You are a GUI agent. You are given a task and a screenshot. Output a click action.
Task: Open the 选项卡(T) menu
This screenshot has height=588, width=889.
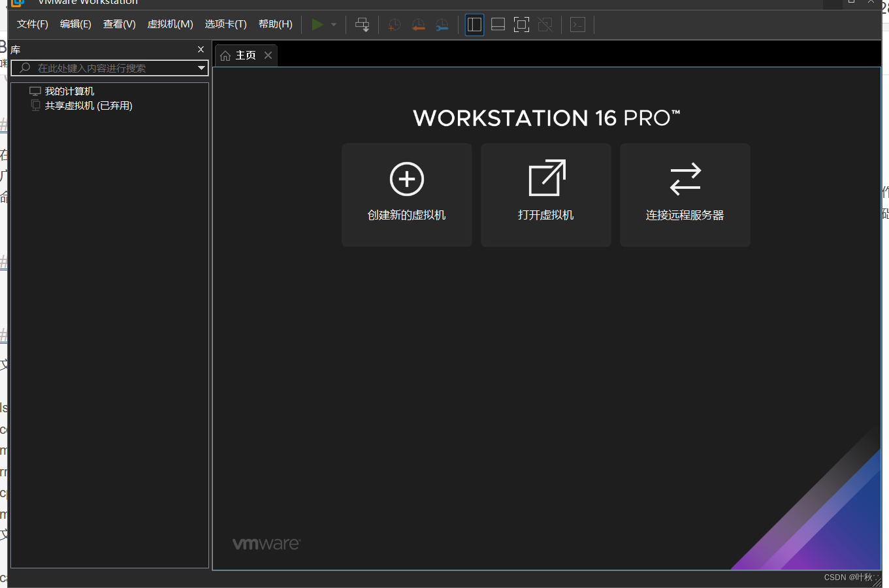coord(226,24)
